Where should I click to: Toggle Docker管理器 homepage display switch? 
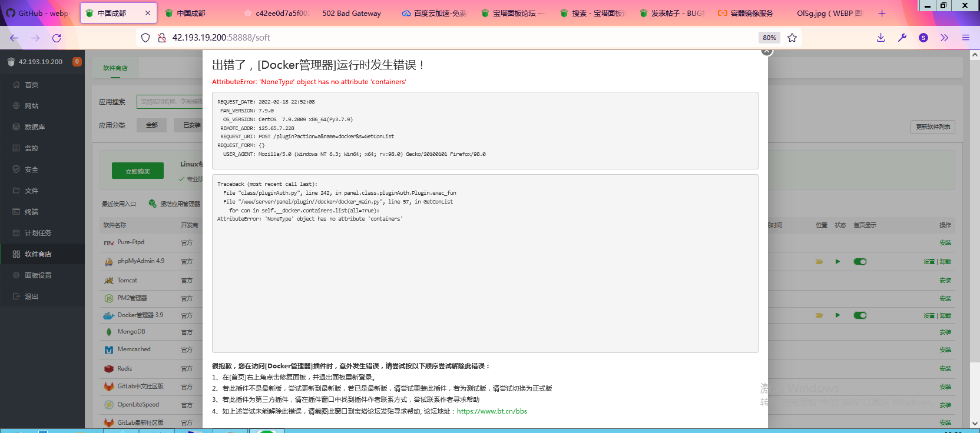point(860,315)
